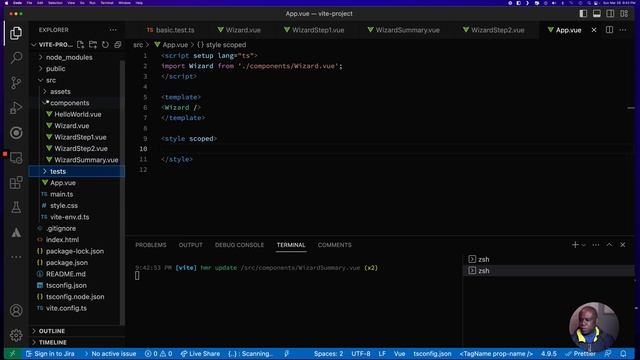This screenshot has height=360, width=640.
Task: Collapse all folders in the explorer
Action: pyautogui.click(x=118, y=44)
